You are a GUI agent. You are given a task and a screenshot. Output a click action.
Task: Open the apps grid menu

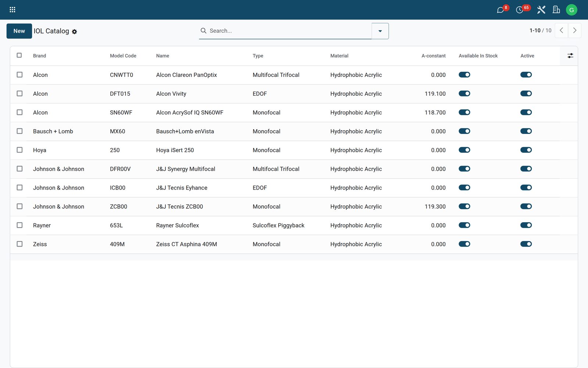click(12, 10)
